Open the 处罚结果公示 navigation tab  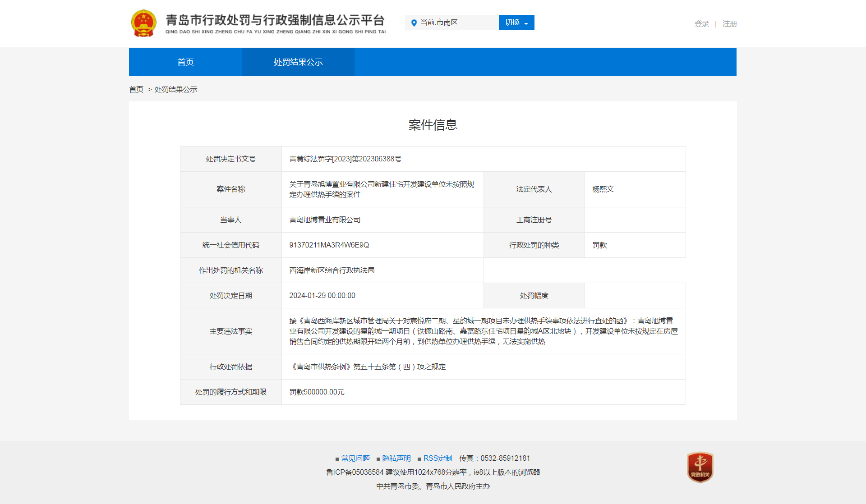coord(298,62)
